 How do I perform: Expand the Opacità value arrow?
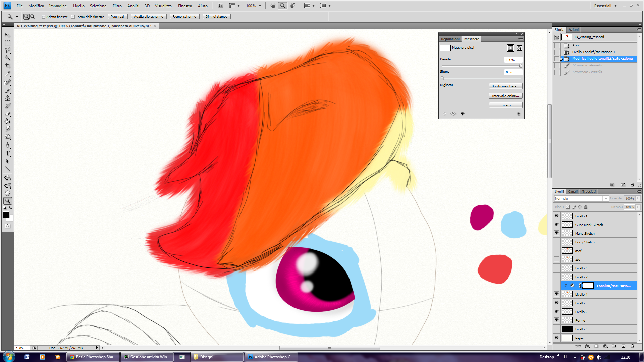pos(638,198)
